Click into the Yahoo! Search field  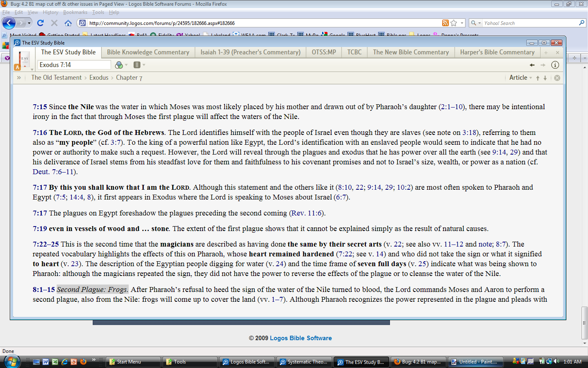pos(530,23)
